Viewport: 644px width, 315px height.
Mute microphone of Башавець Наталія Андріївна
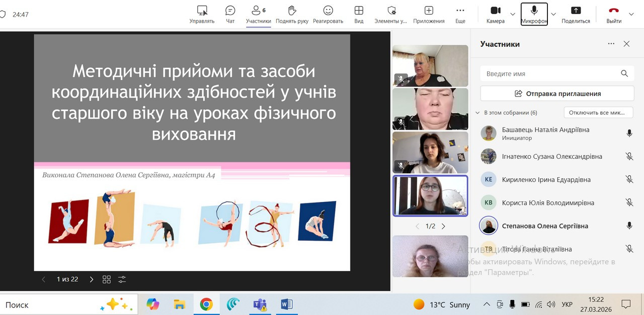coord(629,133)
